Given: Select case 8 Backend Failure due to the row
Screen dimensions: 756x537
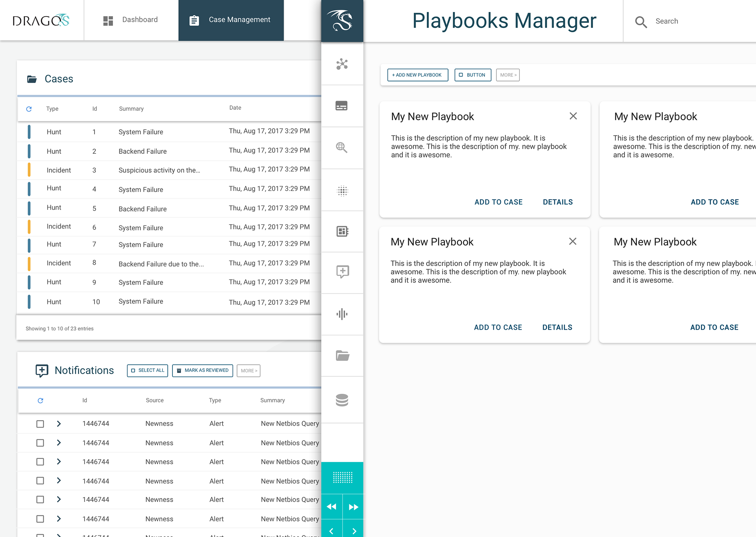Looking at the screenshot, I should pyautogui.click(x=169, y=264).
